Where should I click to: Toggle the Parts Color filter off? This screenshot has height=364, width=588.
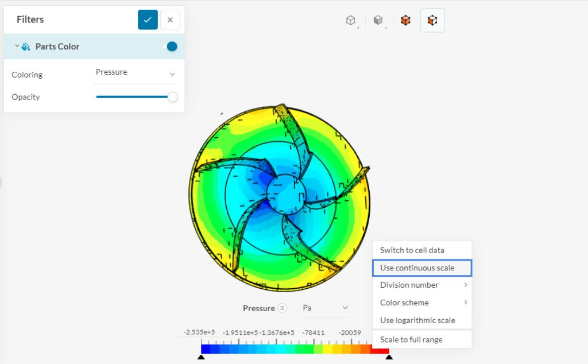click(x=172, y=47)
